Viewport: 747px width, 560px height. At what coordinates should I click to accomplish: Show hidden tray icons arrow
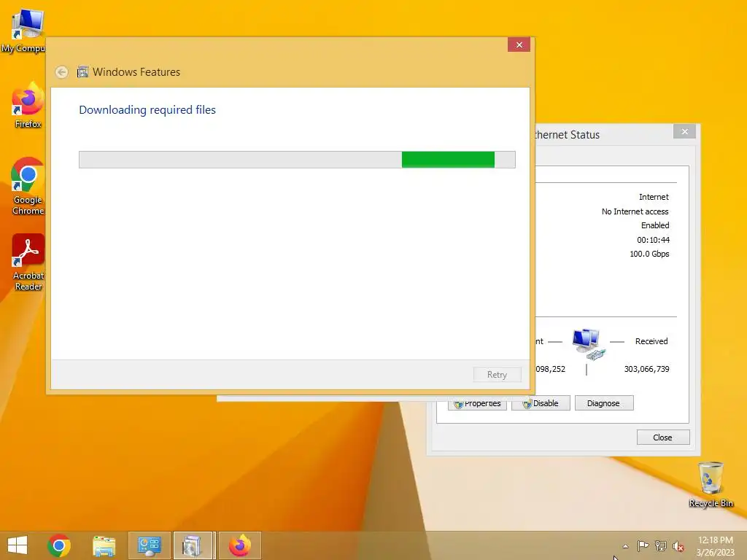[x=625, y=546]
